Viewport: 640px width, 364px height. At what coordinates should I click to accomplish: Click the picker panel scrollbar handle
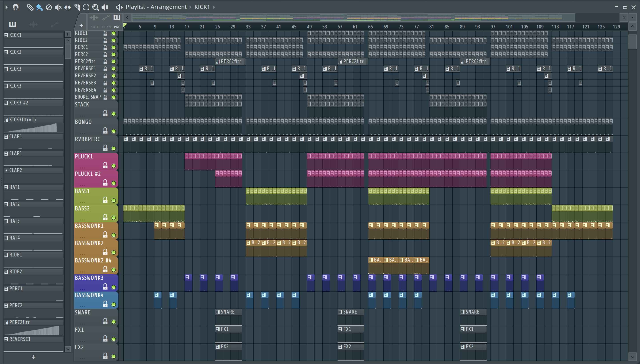pyautogui.click(x=68, y=51)
